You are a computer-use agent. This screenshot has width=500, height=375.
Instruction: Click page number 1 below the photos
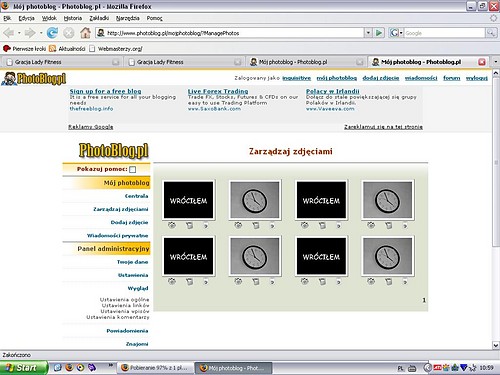[424, 300]
